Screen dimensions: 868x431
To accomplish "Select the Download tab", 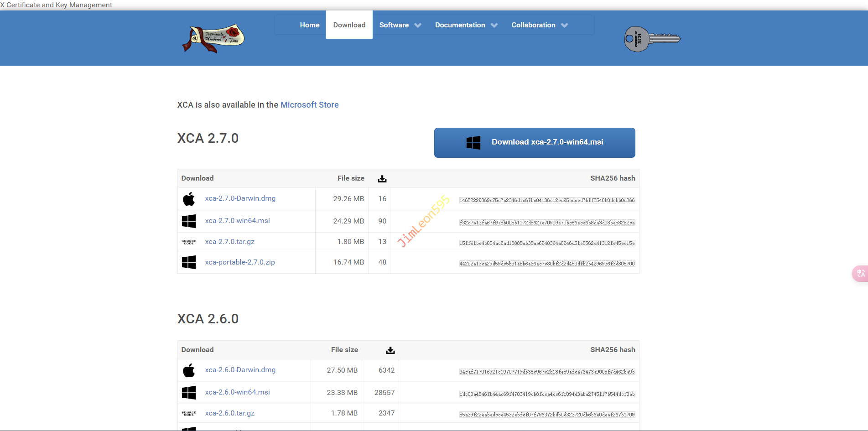I will 349,25.
